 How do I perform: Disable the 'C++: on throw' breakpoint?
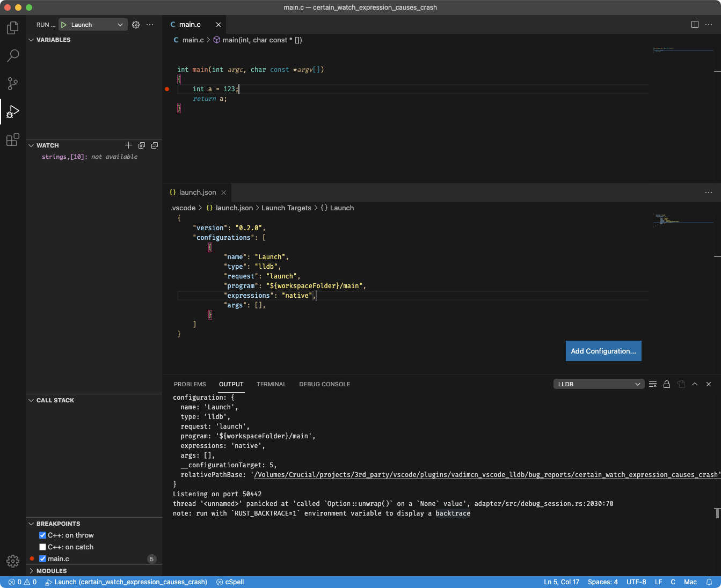pos(42,535)
